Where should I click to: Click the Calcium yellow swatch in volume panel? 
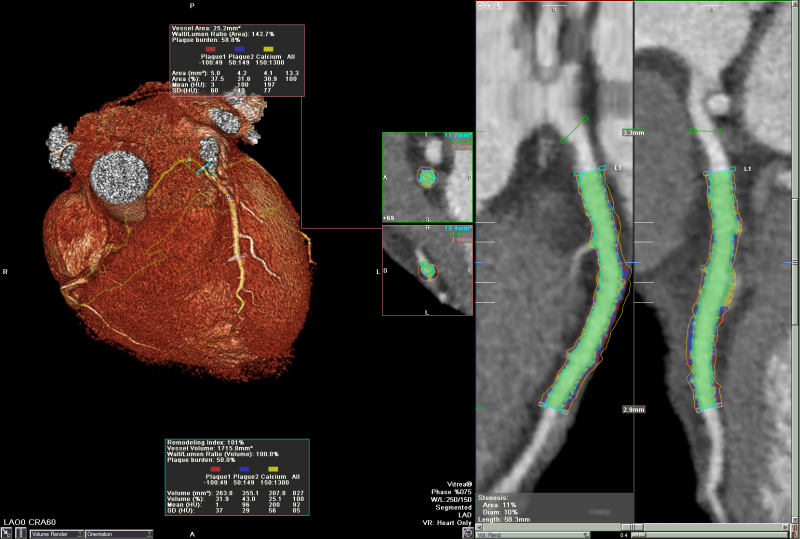[x=273, y=471]
